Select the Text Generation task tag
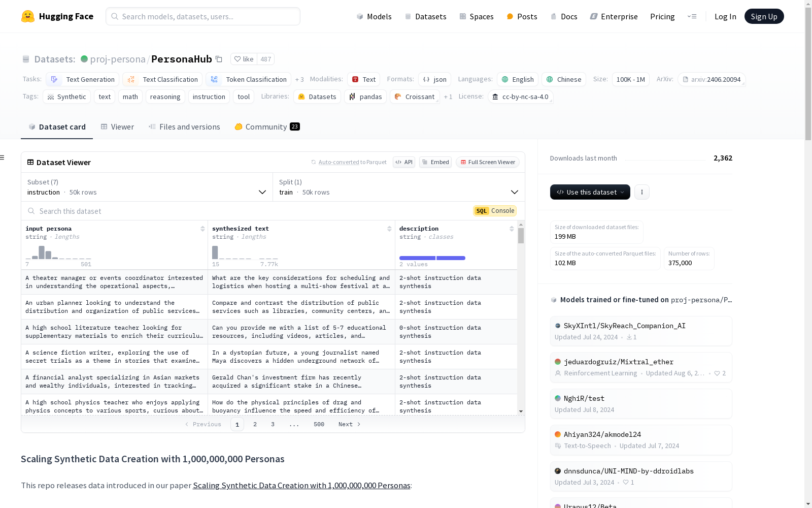The height and width of the screenshot is (508, 812). point(83,79)
